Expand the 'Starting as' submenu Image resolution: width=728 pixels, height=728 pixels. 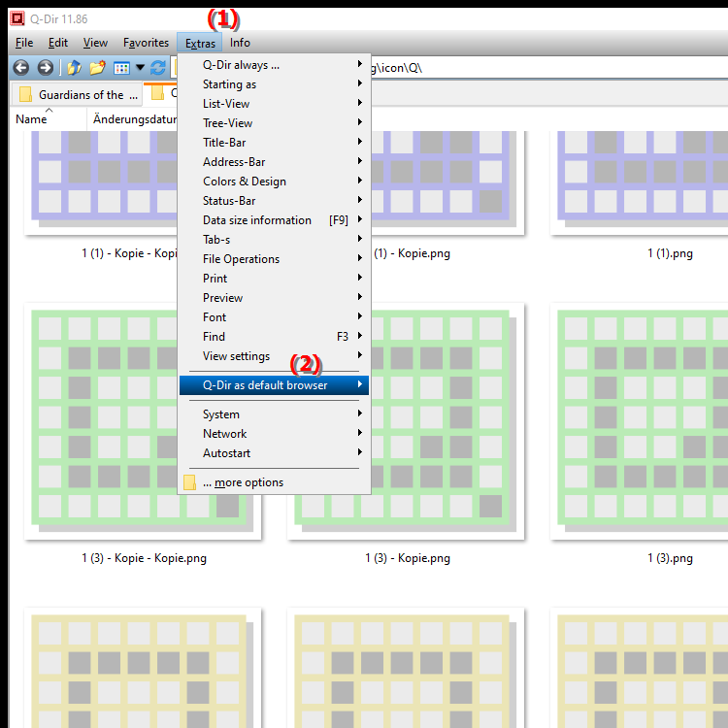pos(274,84)
